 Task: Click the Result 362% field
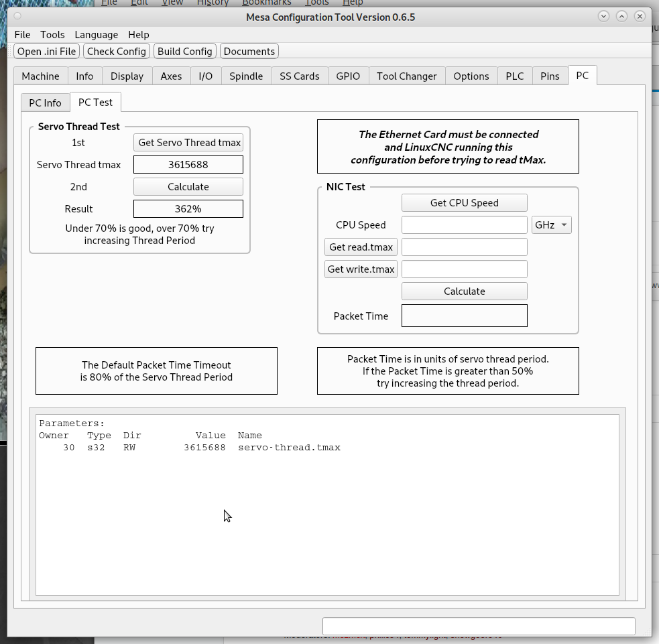tap(188, 209)
